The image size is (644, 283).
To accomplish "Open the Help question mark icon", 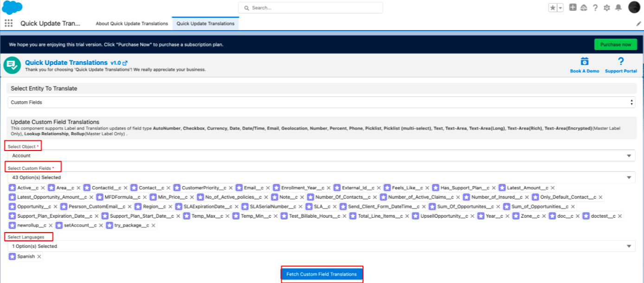I will (x=595, y=8).
